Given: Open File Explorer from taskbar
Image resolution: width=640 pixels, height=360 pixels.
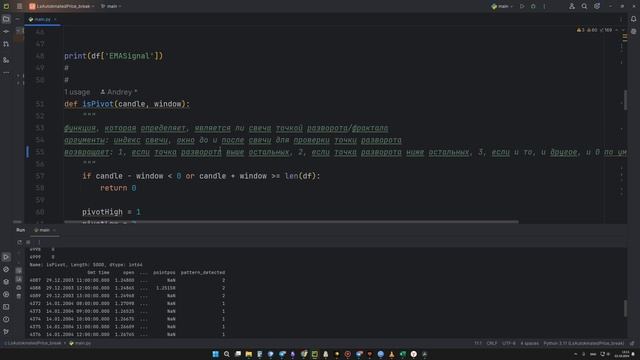Looking at the screenshot, I should click(x=249, y=354).
